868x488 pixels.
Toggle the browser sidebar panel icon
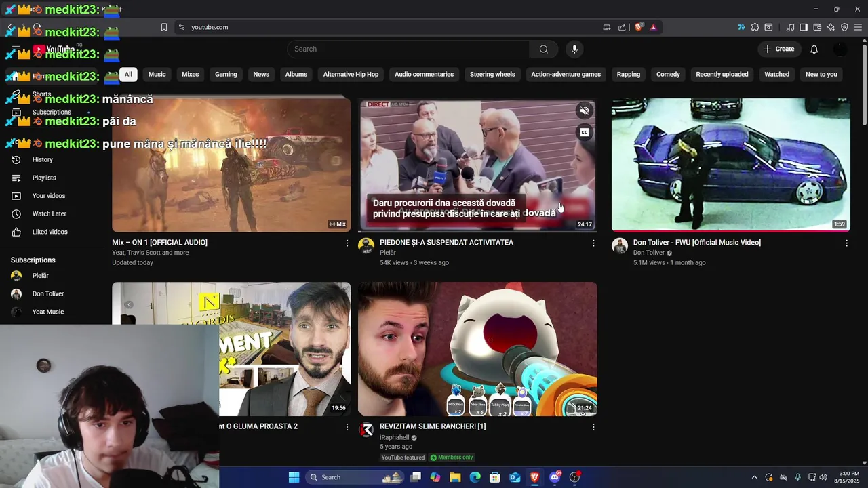pos(804,27)
